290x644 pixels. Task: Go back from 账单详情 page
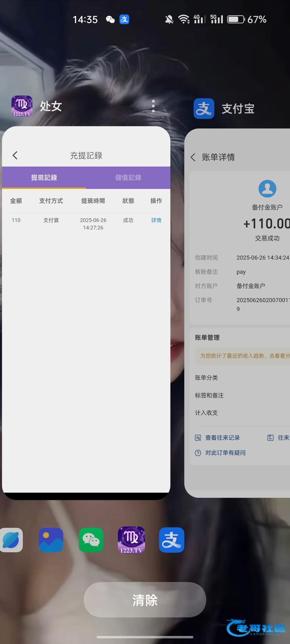point(193,157)
